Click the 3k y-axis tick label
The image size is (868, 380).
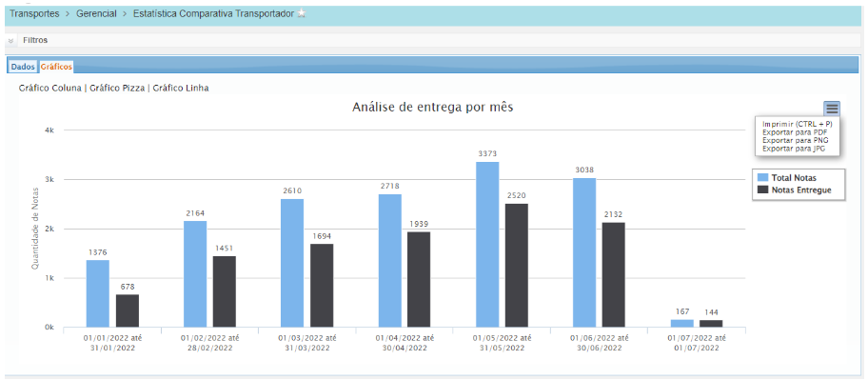(x=49, y=179)
